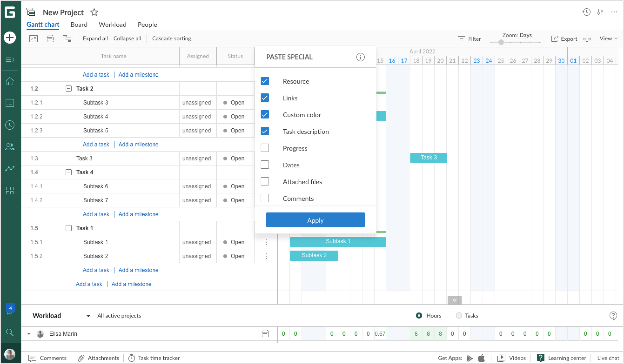
Task: Click the green plus button to create new item
Action: [10, 38]
